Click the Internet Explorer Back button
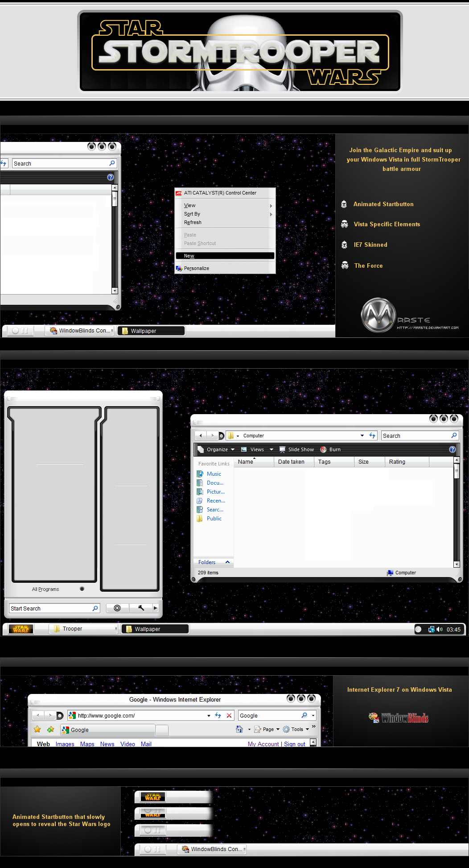Screen dimensions: 469x868 (38, 715)
